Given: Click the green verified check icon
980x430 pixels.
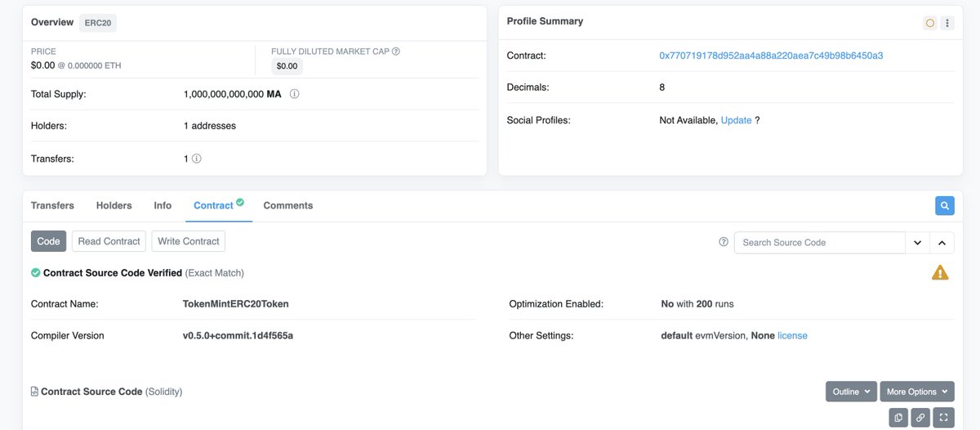Looking at the screenshot, I should (x=35, y=273).
